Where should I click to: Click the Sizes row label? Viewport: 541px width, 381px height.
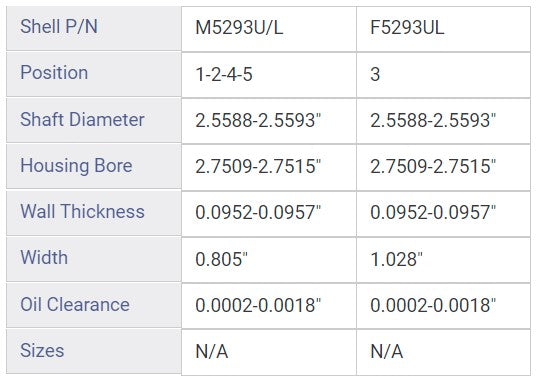point(94,351)
